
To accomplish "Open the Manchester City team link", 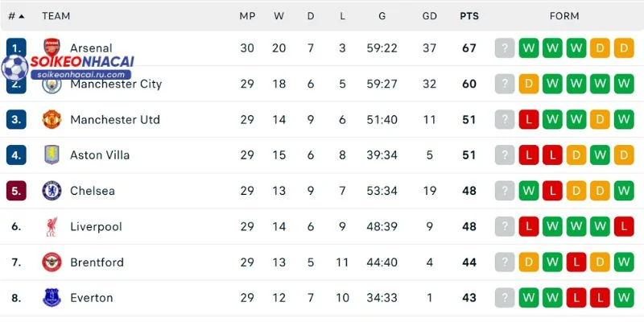I will click(116, 84).
